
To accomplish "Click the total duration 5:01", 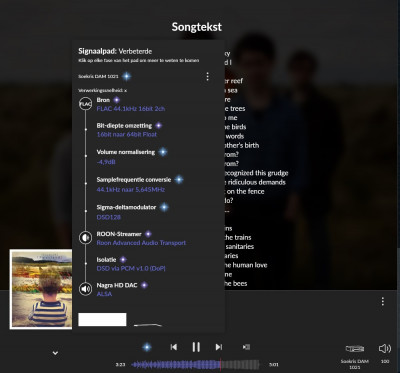I will [x=274, y=365].
